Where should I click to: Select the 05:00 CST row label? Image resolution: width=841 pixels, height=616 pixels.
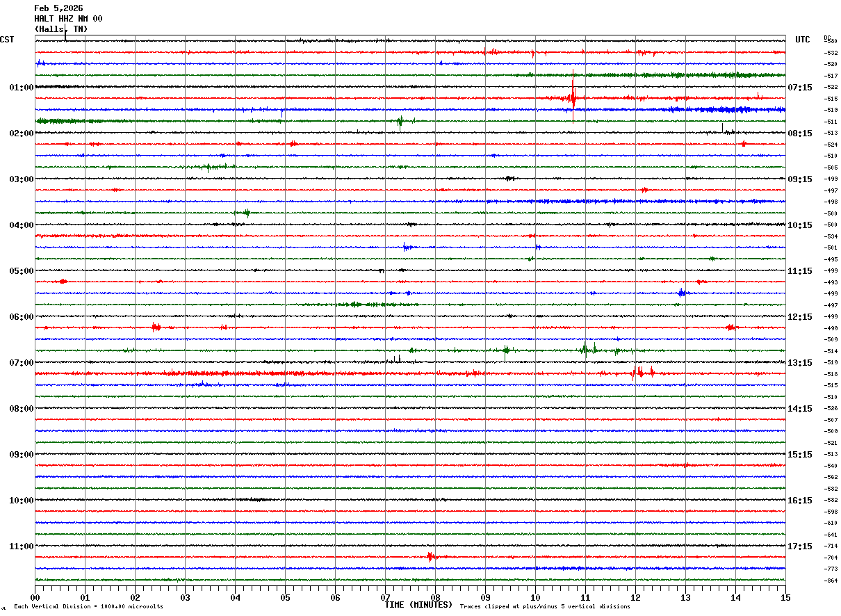pos(22,271)
